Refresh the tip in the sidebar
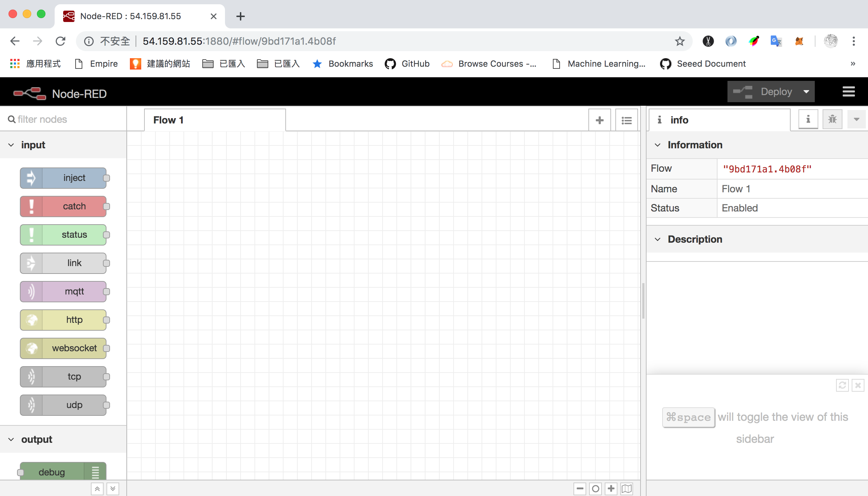Viewport: 868px width, 496px height. coord(842,385)
